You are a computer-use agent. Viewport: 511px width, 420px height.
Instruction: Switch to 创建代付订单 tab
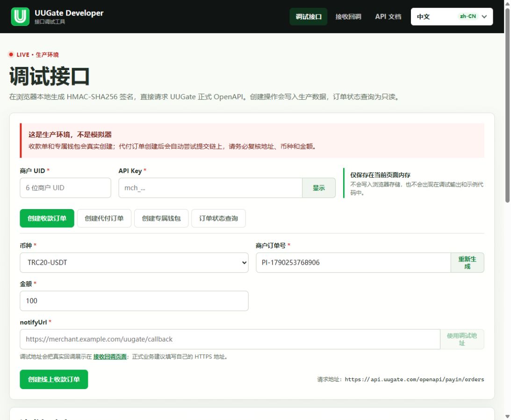click(104, 218)
